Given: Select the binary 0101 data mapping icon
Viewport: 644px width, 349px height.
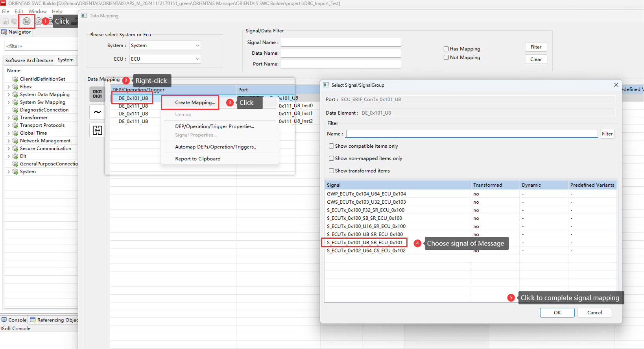Looking at the screenshot, I should (97, 94).
